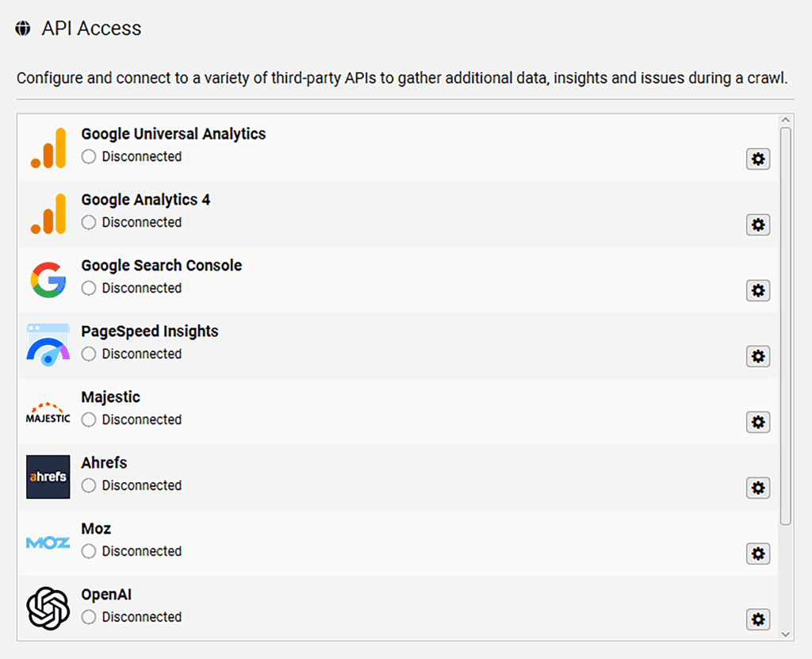
Task: Select the PageSpeed Insights entry title
Action: pos(150,331)
